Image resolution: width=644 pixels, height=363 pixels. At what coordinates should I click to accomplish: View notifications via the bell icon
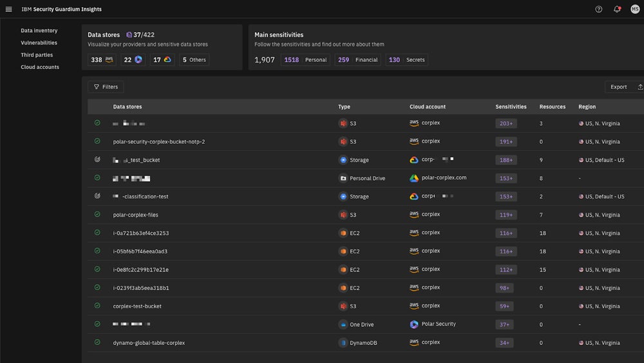pyautogui.click(x=617, y=9)
